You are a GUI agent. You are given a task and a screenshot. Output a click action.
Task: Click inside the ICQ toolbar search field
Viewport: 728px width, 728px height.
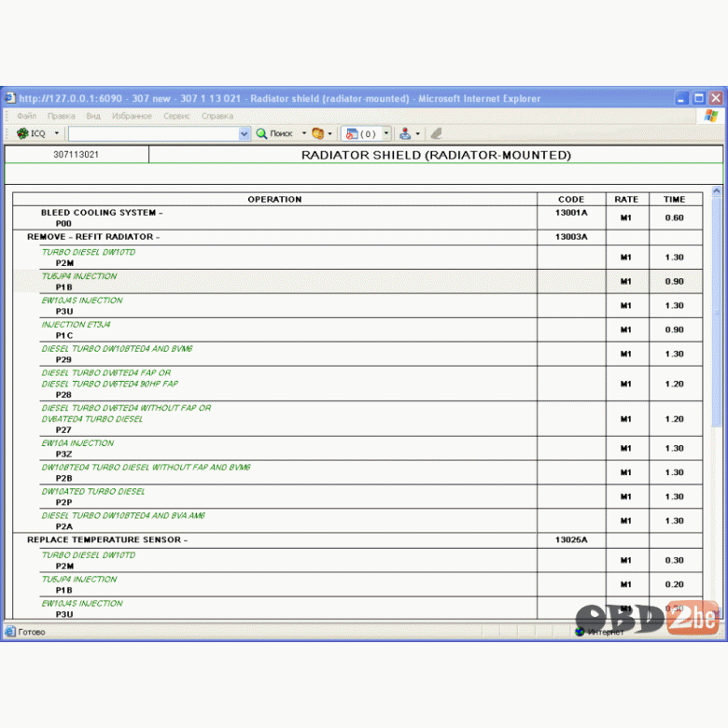[x=154, y=133]
